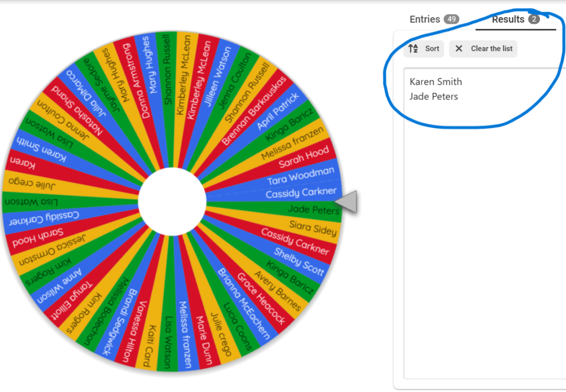Click the blue Shelby Scott wheel slice
This screenshot has width=566, height=392.
pyautogui.click(x=299, y=259)
